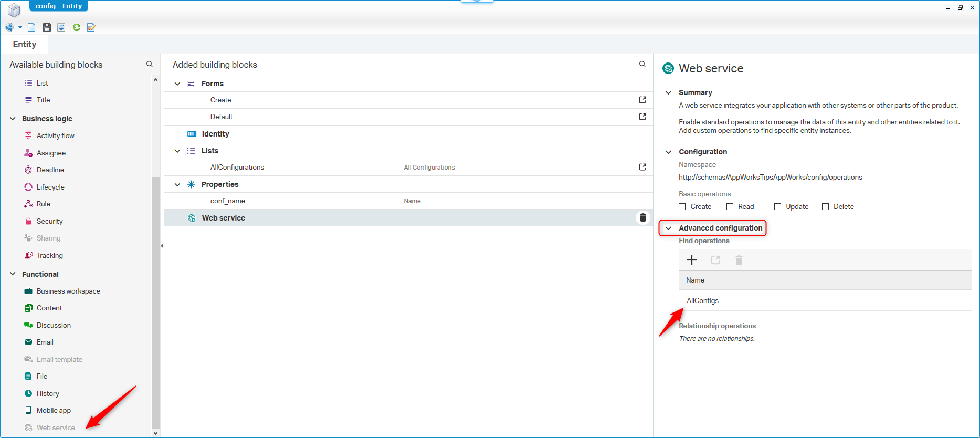The height and width of the screenshot is (438, 980).
Task: Enable the Create basic operation checkbox
Action: tap(682, 207)
